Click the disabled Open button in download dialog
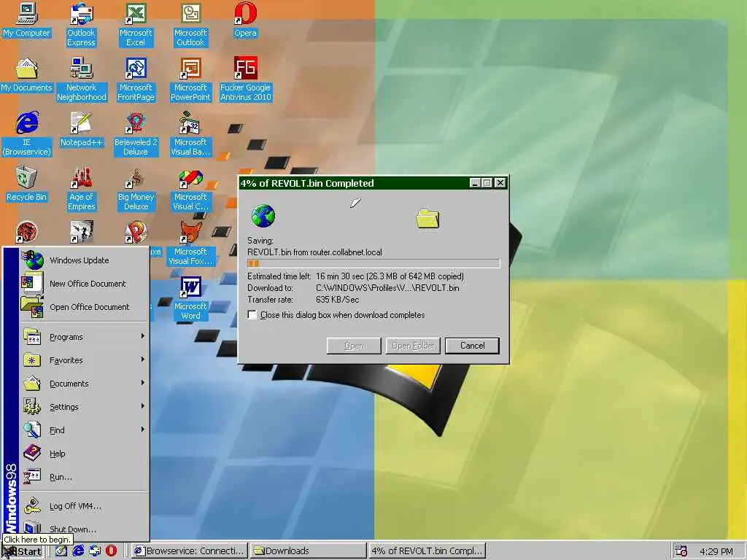The width and height of the screenshot is (747, 560). pyautogui.click(x=354, y=346)
